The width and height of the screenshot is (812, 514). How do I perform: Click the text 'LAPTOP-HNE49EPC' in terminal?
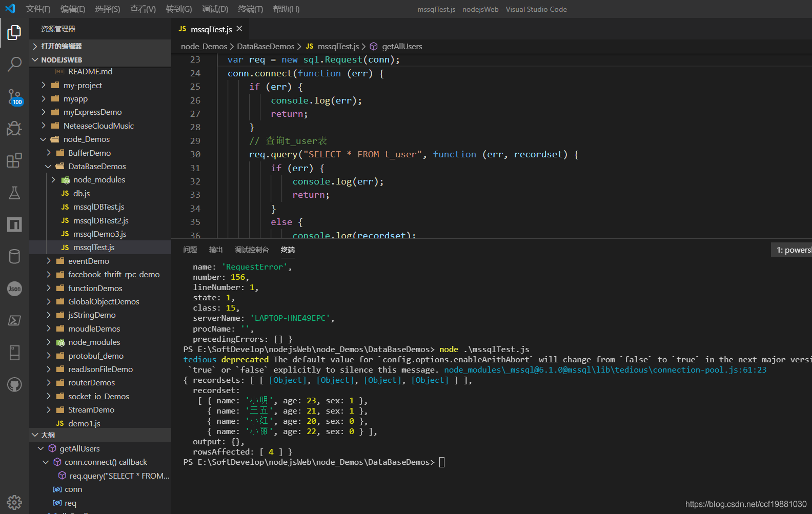click(292, 318)
